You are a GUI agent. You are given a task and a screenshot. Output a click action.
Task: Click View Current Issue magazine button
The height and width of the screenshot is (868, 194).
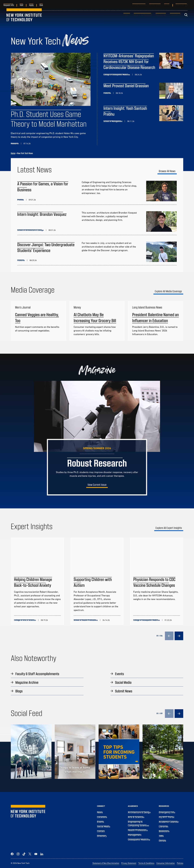pyautogui.click(x=97, y=485)
